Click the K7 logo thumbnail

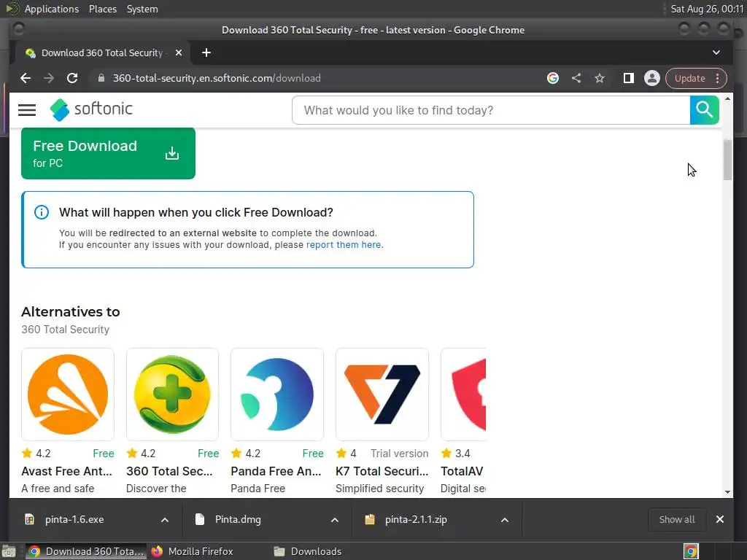tap(382, 394)
